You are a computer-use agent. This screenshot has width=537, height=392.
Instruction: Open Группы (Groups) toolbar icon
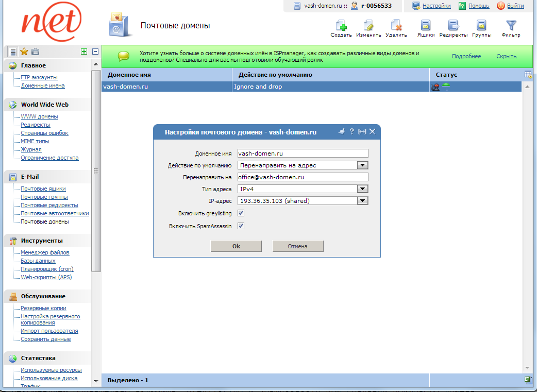481,26
